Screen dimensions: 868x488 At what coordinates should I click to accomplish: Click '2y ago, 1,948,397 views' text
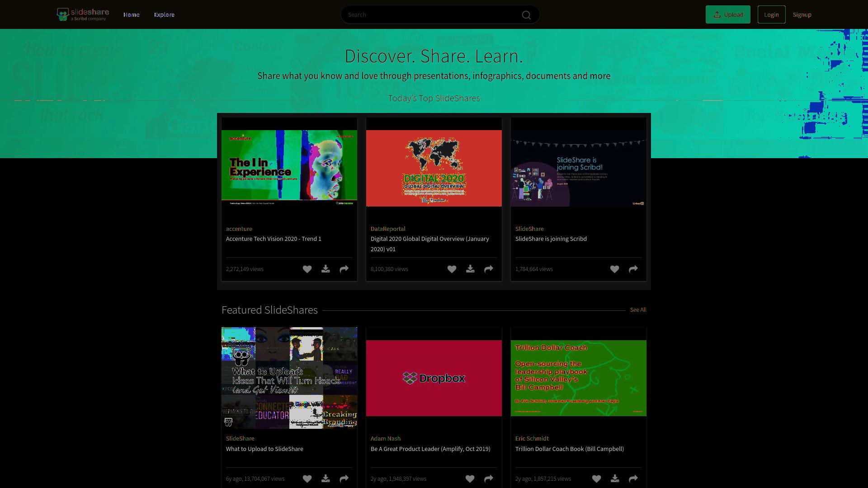tap(398, 479)
